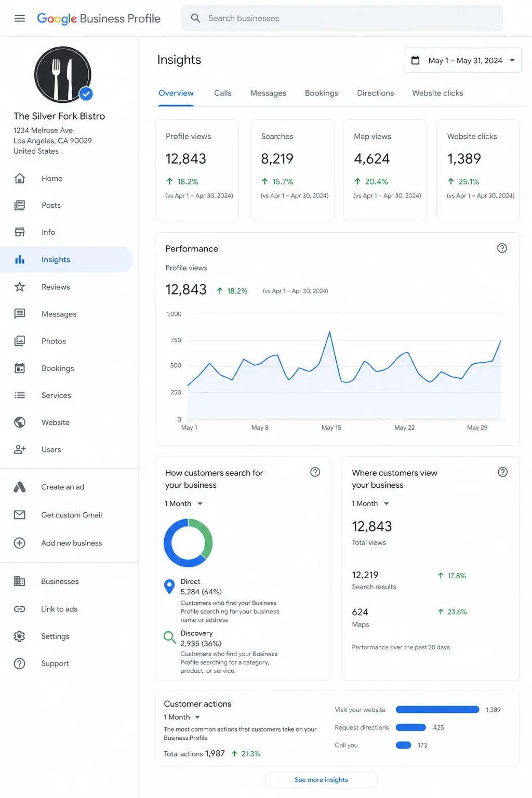Screen dimensions: 532x798
Task: Click the Reviews star icon
Action: click(20, 287)
